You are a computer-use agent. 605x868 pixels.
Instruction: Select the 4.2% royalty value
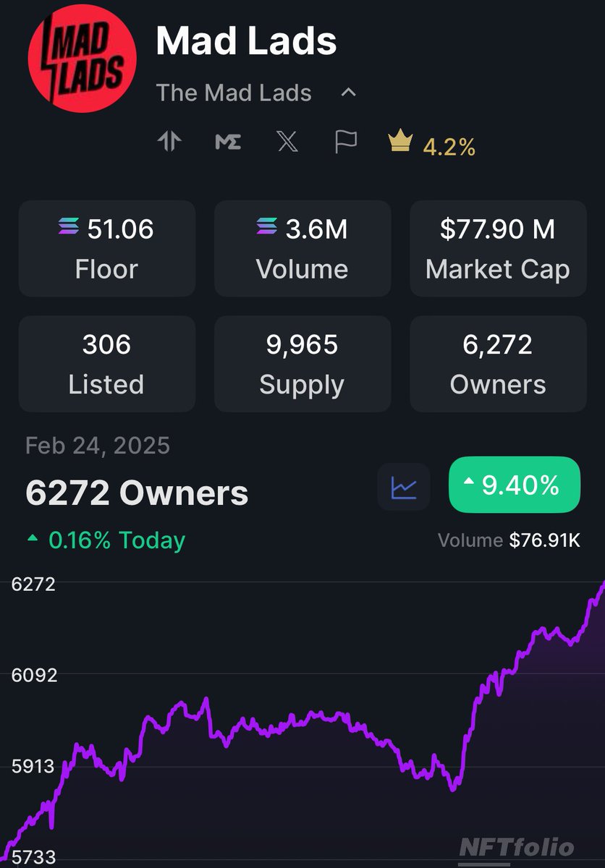pos(449,147)
